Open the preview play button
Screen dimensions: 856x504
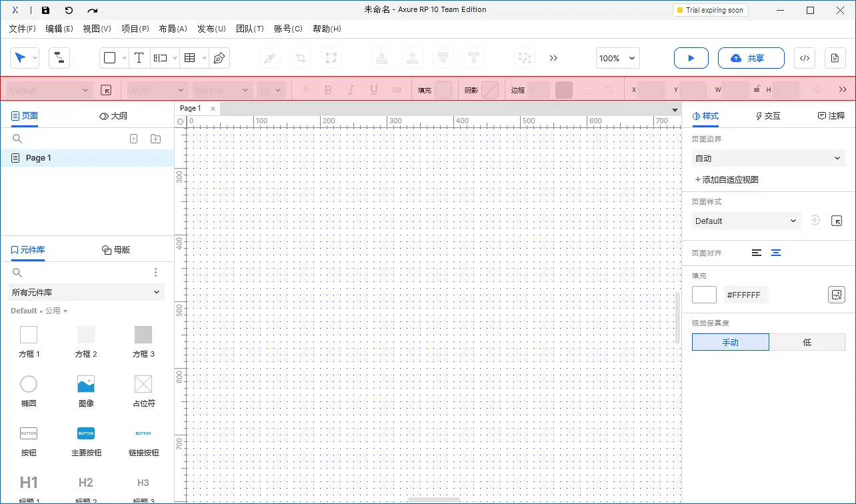(691, 58)
